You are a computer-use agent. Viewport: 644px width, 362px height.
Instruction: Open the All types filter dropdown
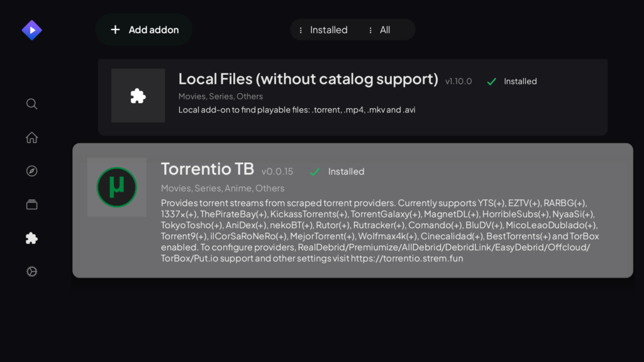point(380,30)
